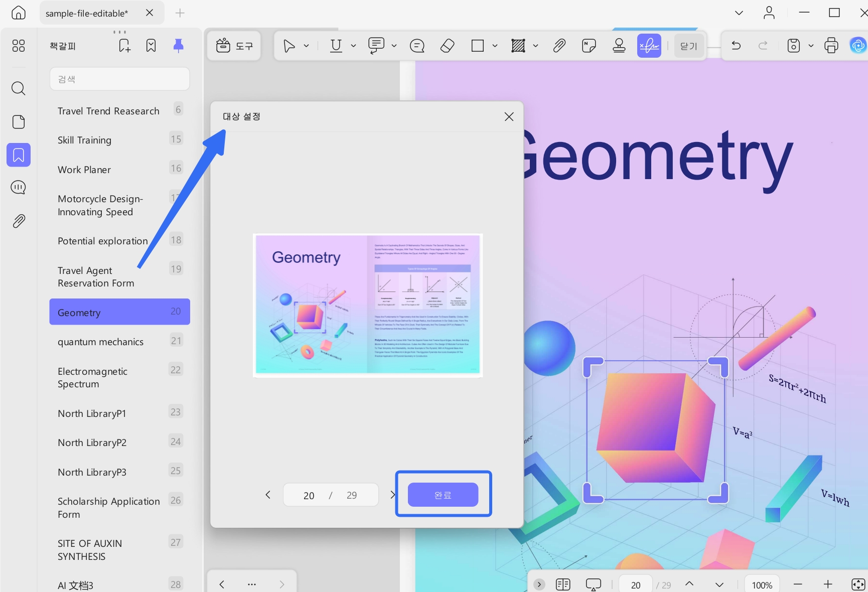
Task: Select the sticky note bubble tool
Action: (417, 46)
